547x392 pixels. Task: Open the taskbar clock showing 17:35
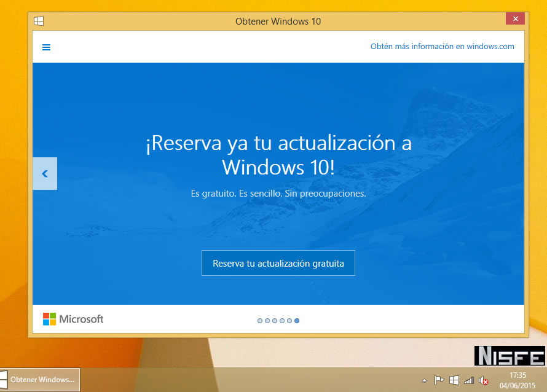pyautogui.click(x=517, y=380)
